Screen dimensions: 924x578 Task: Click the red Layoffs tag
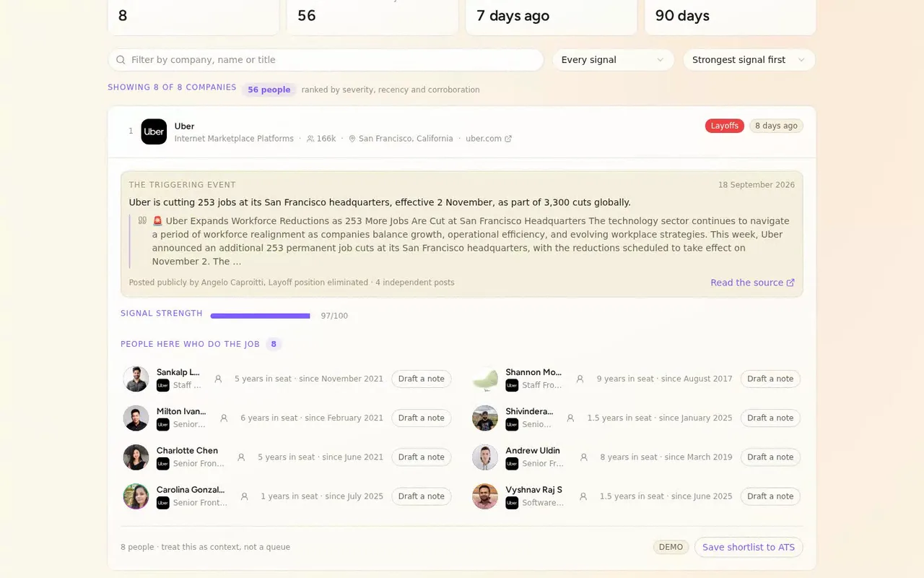pyautogui.click(x=724, y=126)
